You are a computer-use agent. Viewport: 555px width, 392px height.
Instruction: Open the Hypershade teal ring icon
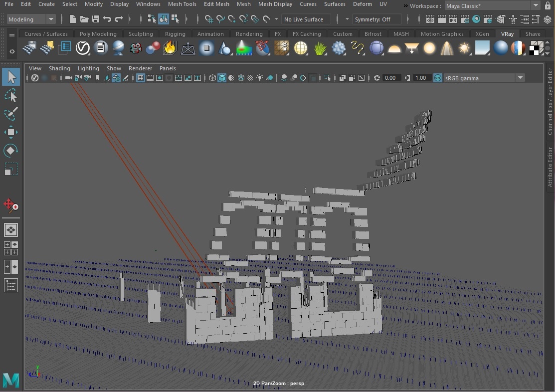pos(476,19)
